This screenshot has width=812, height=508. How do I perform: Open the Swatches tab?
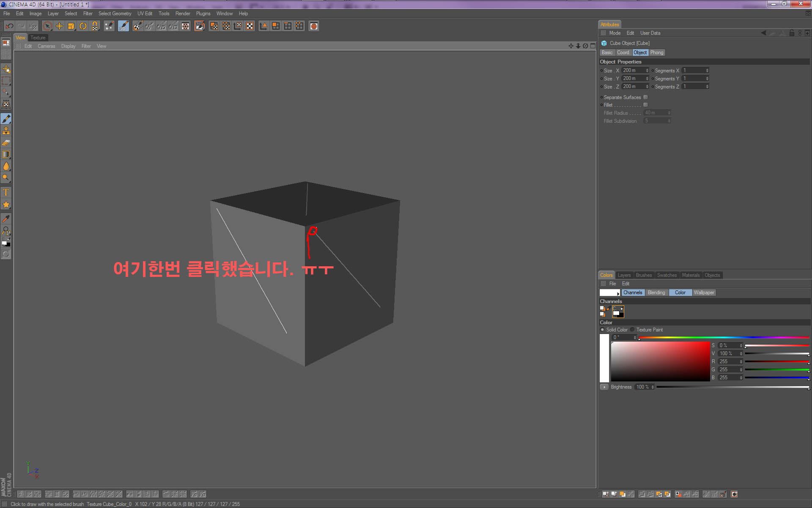[667, 275]
